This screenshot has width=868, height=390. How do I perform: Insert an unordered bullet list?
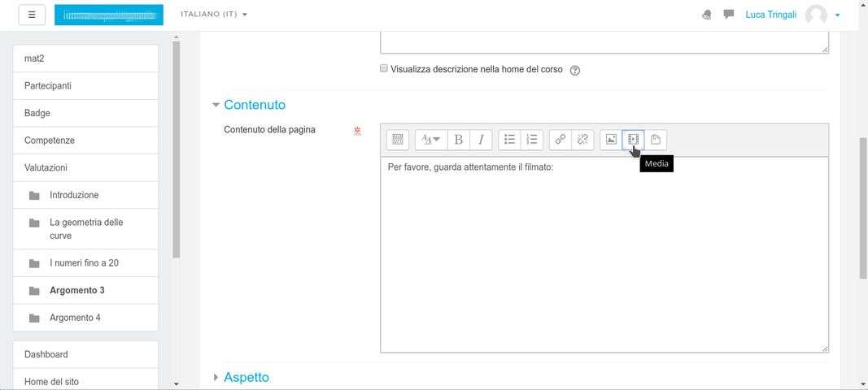[509, 140]
